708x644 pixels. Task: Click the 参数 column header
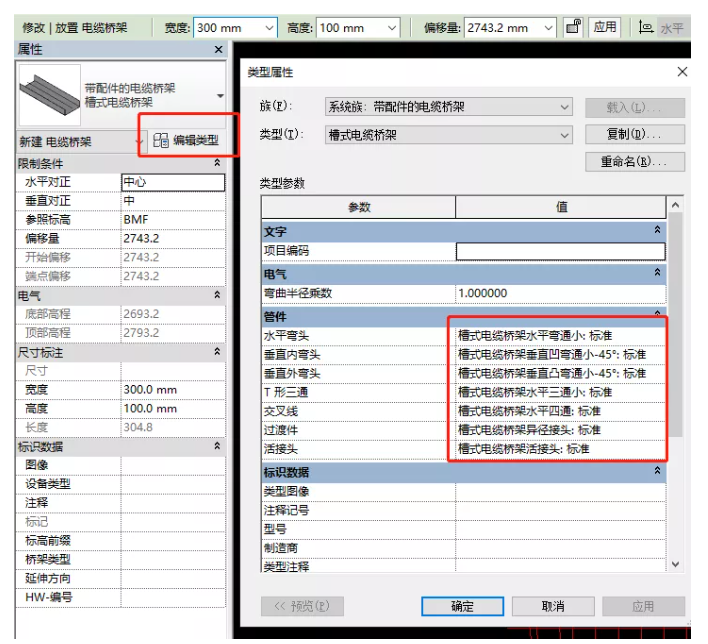point(359,207)
